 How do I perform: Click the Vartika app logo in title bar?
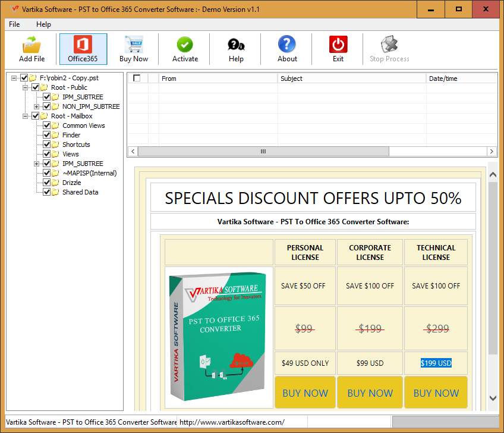pos(14,9)
